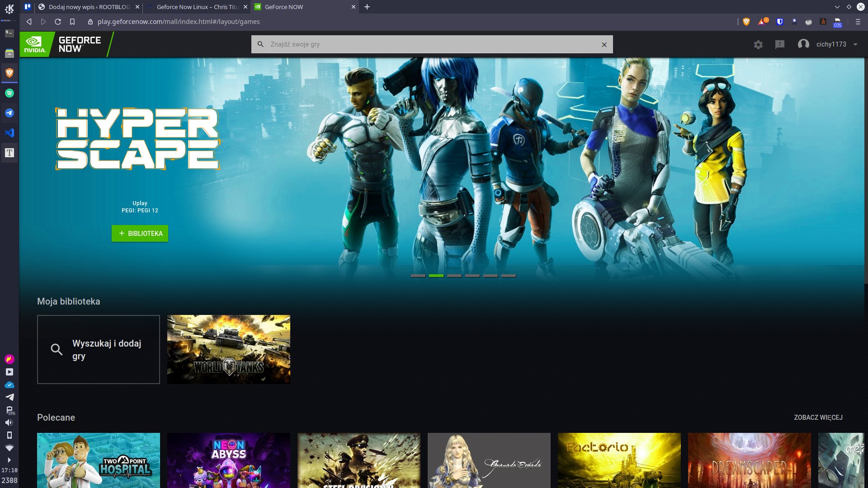This screenshot has width=868, height=488.
Task: Select the third carousel slide indicator
Action: point(454,276)
